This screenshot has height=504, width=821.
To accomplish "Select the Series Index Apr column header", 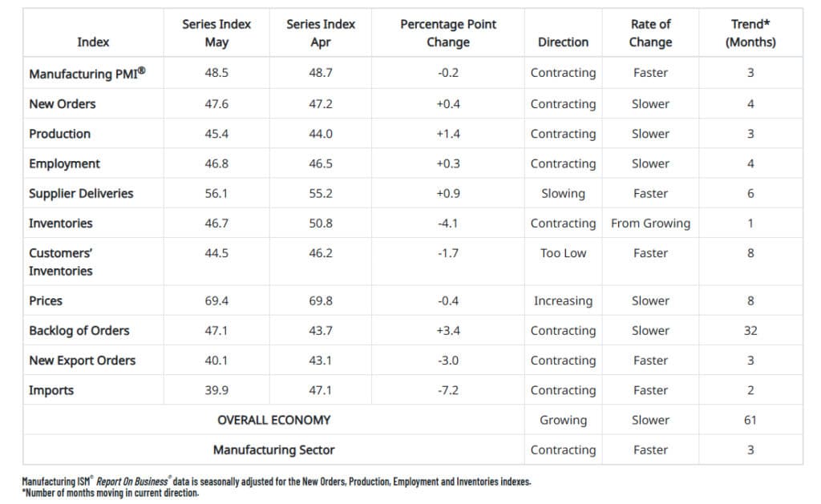I will 321,33.
